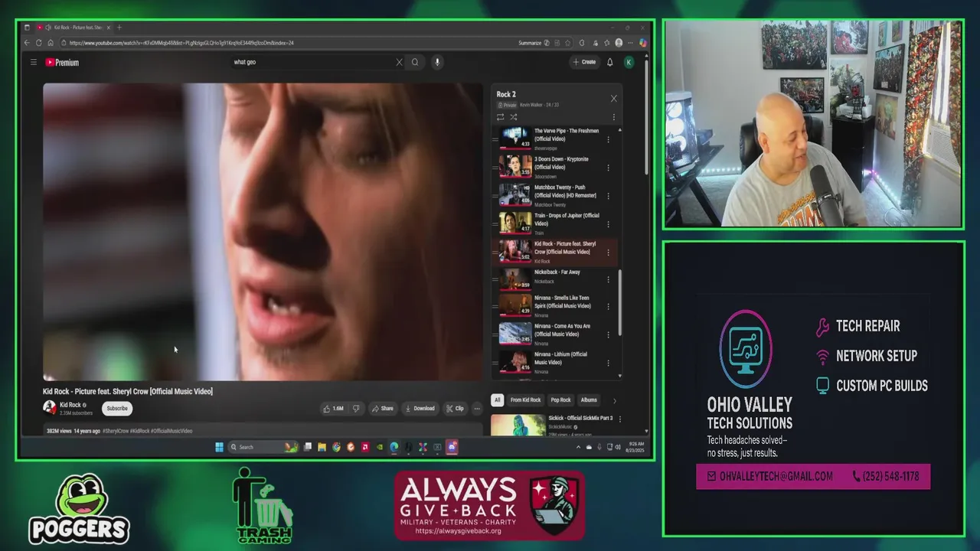The image size is (980, 551).
Task: Open options for Smells Like Teen Spirit
Action: [x=609, y=306]
